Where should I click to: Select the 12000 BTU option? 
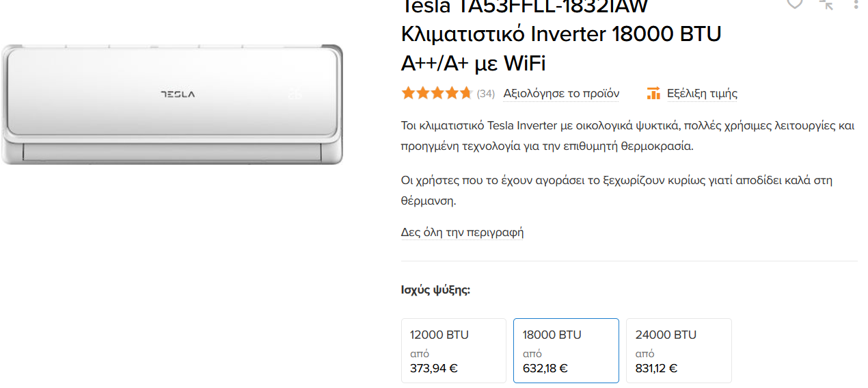pyautogui.click(x=454, y=350)
